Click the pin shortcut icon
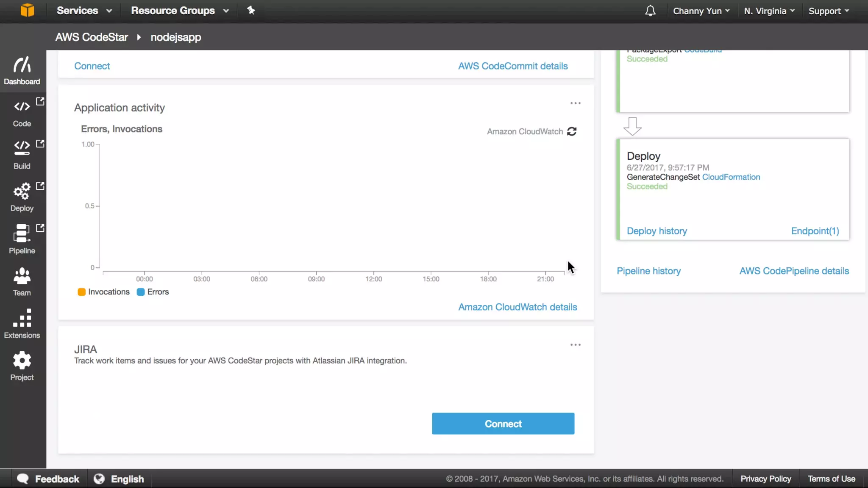This screenshot has height=488, width=868. [x=251, y=11]
